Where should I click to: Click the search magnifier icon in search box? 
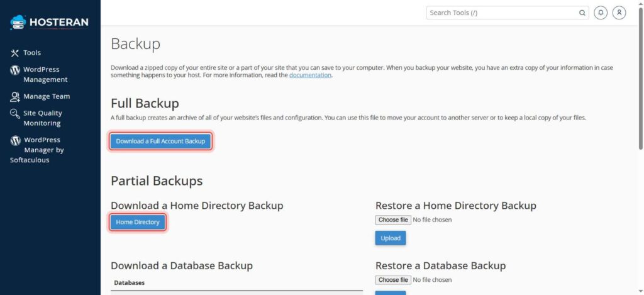click(x=582, y=13)
